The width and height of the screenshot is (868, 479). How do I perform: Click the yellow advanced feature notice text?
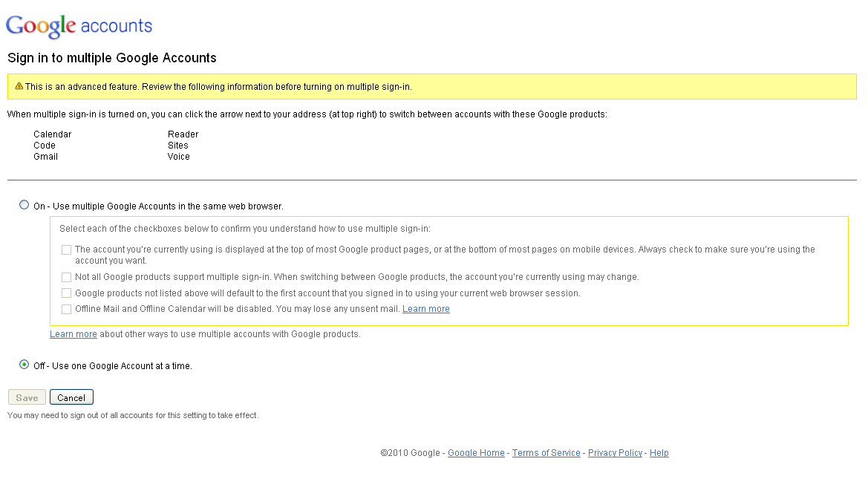pyautogui.click(x=218, y=87)
